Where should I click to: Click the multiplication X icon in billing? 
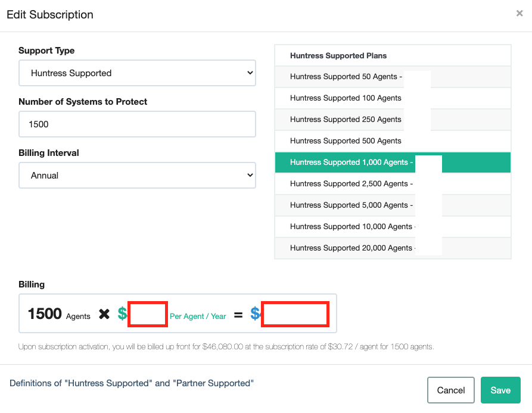click(104, 314)
